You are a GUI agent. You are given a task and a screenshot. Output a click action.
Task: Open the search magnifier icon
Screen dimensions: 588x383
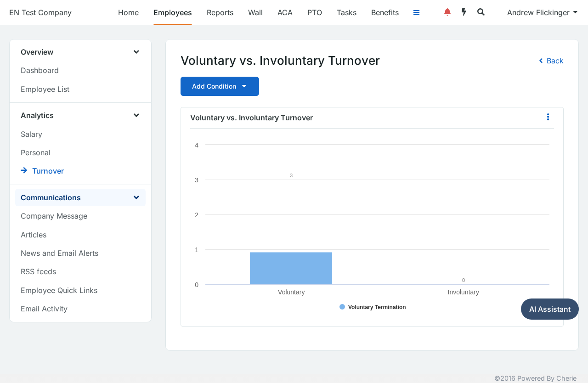[481, 12]
